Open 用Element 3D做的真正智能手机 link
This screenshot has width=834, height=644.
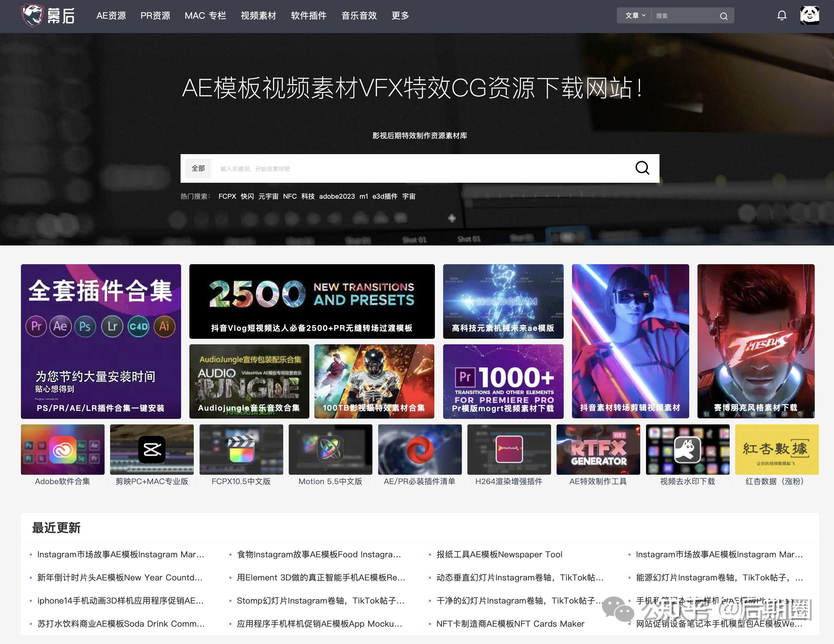point(321,578)
